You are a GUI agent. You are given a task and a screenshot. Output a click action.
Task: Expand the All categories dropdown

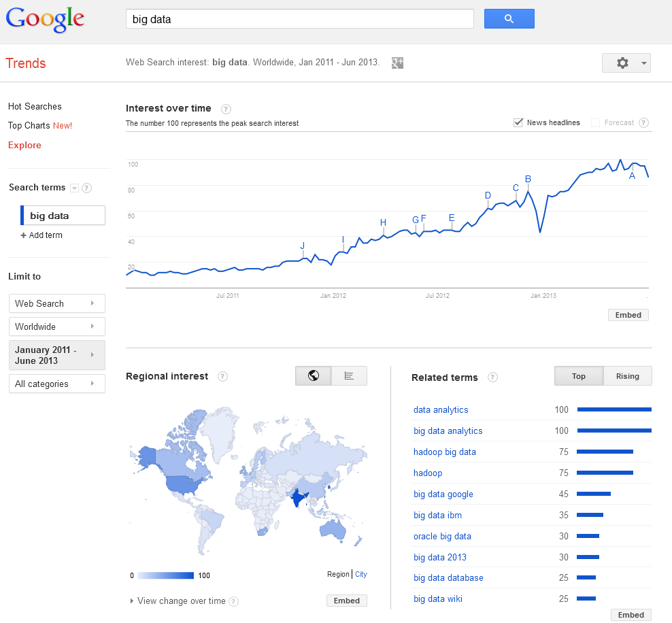tap(56, 384)
